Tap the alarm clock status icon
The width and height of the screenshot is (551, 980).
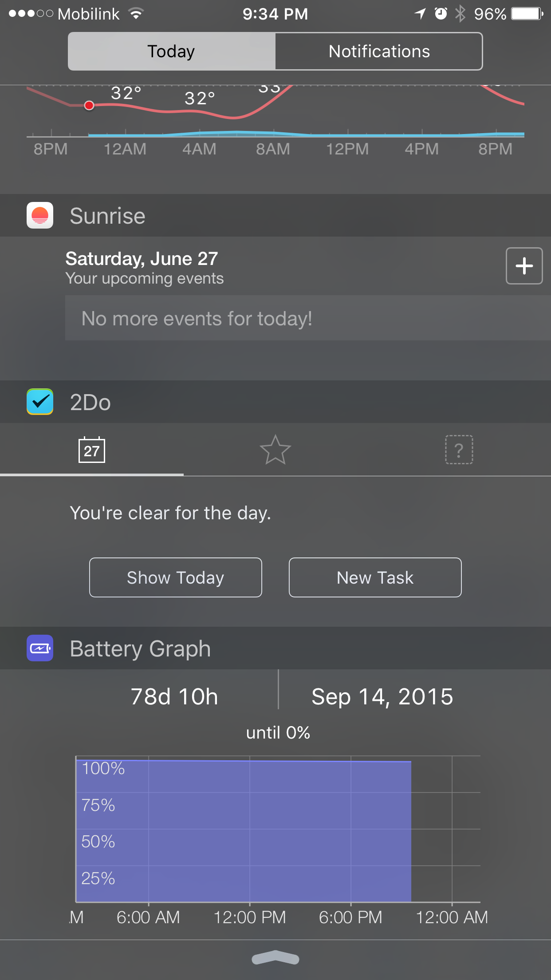pyautogui.click(x=441, y=14)
